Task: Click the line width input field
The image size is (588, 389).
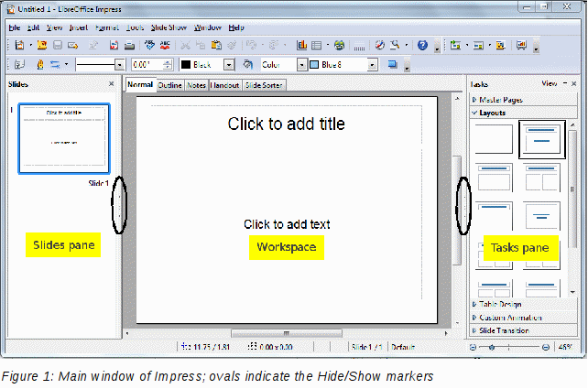Action: (x=147, y=65)
